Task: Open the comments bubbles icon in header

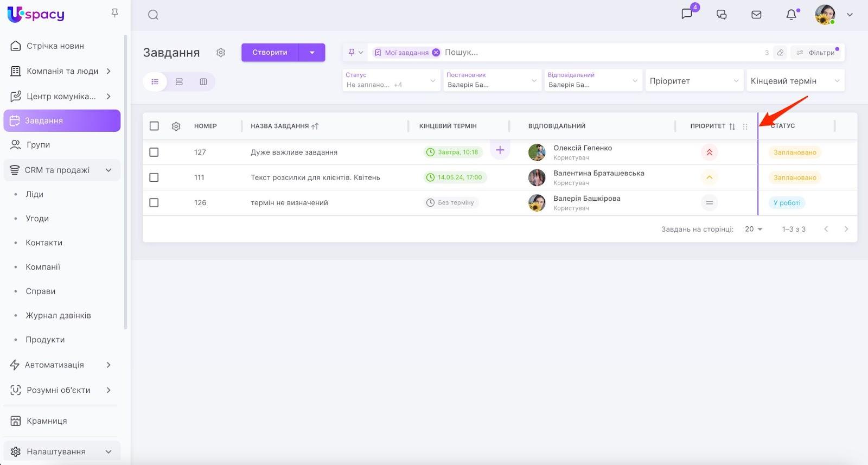Action: [x=722, y=15]
